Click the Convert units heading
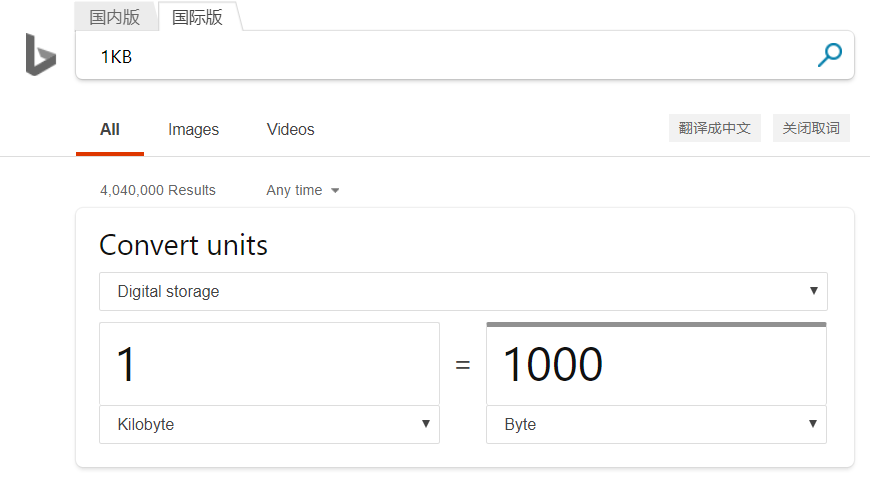 coord(184,245)
